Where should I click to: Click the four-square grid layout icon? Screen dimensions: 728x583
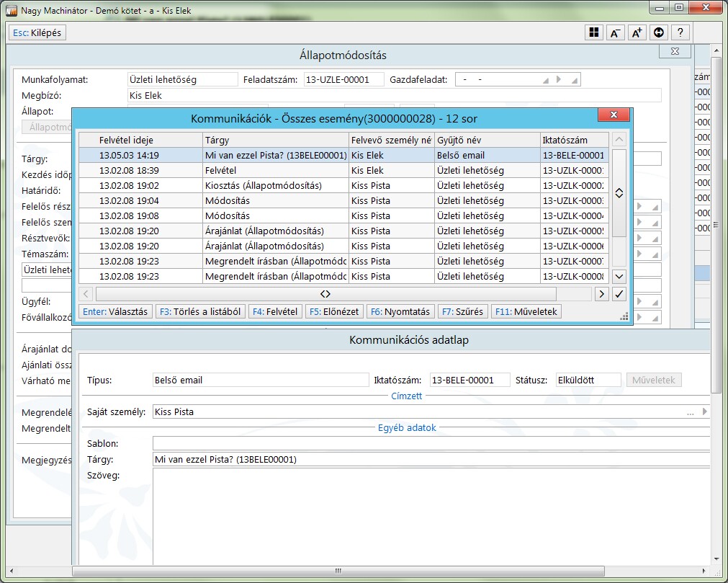[x=594, y=32]
